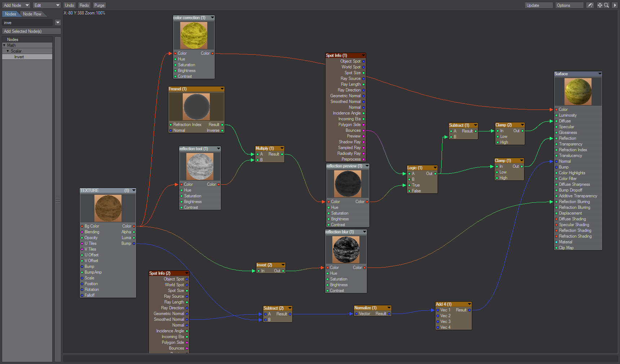Collapse the Math tree category
The height and width of the screenshot is (364, 620).
click(4, 45)
